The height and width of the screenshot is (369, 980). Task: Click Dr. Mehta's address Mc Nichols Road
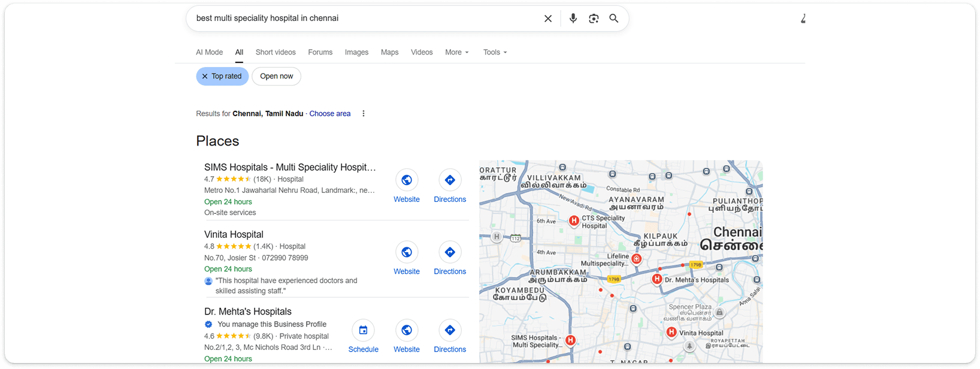click(268, 347)
